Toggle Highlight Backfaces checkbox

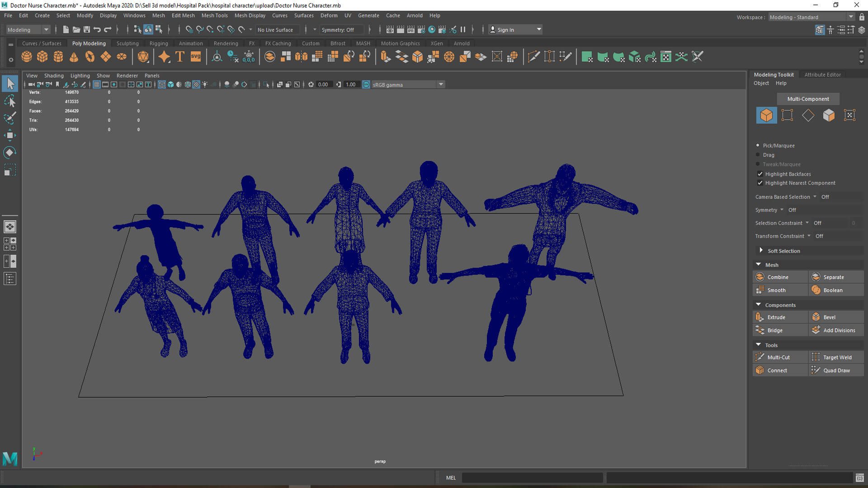pos(760,174)
